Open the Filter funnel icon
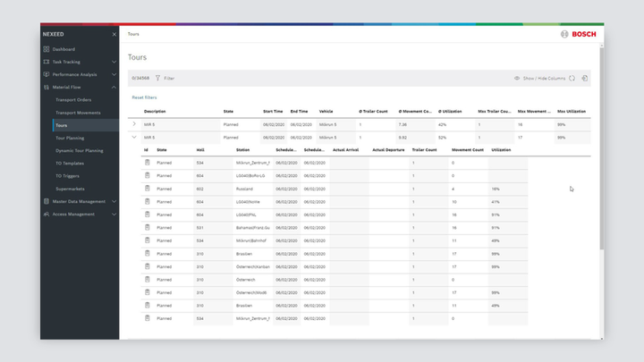This screenshot has height=362, width=644. (x=158, y=79)
